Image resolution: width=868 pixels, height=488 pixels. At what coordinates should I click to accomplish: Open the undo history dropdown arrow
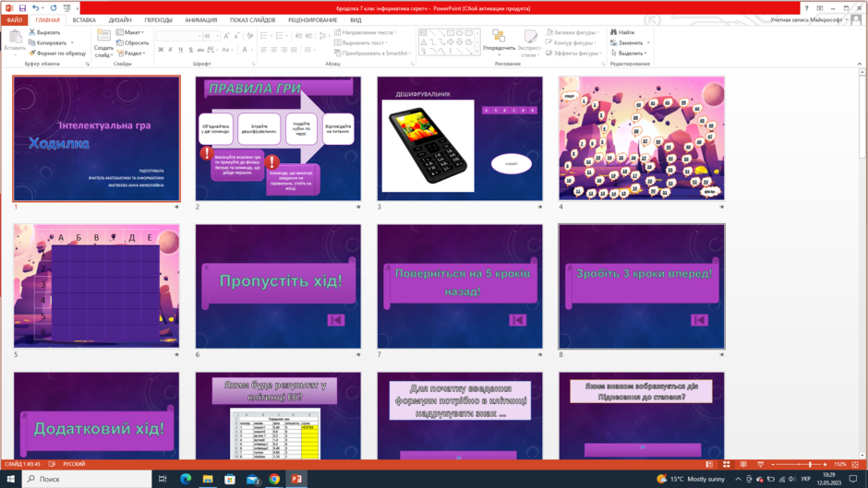tap(42, 8)
